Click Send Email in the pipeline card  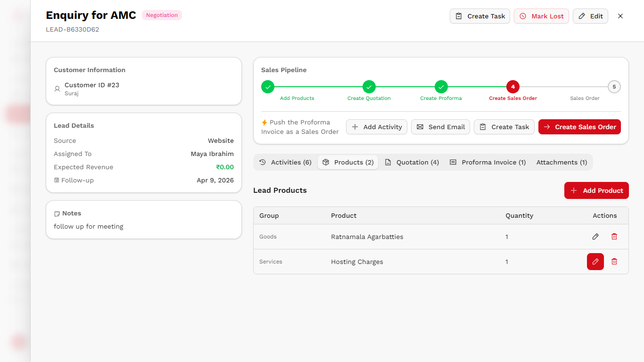click(440, 127)
